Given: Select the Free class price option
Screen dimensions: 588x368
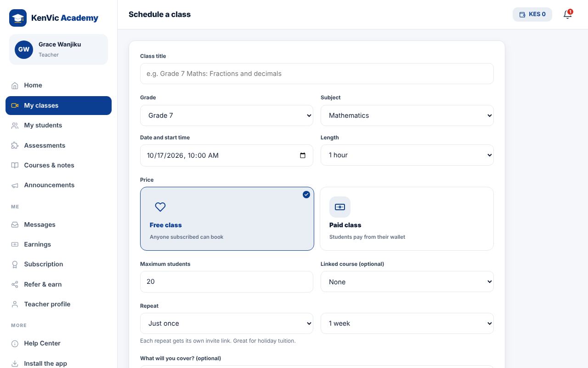Looking at the screenshot, I should [x=227, y=218].
